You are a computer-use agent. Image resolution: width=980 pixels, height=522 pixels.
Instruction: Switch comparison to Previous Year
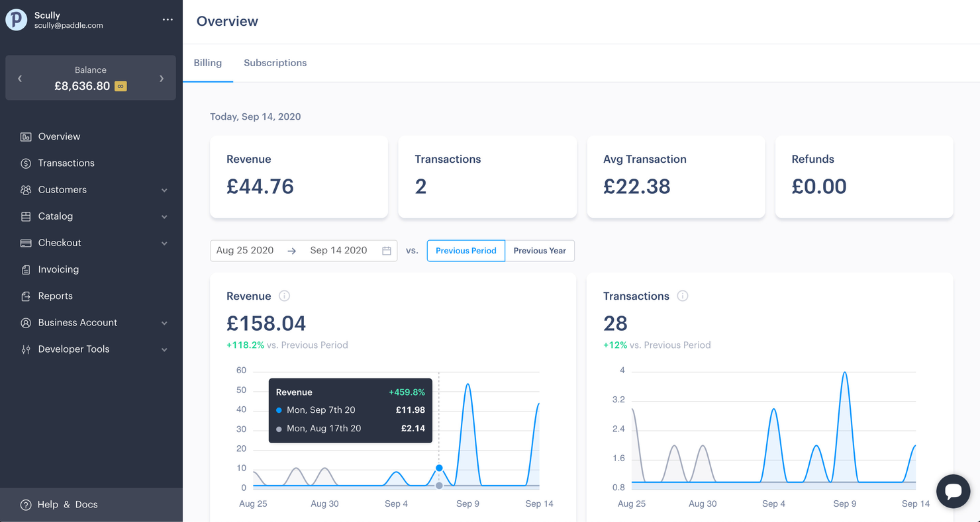tap(540, 251)
